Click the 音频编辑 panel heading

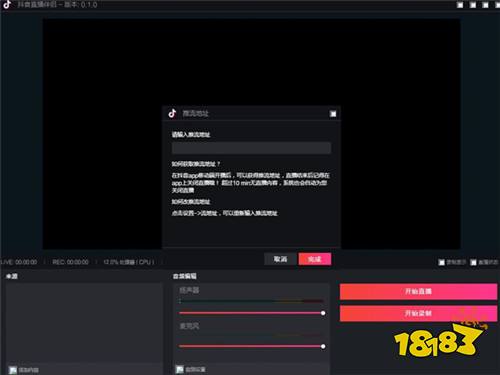coord(185,276)
